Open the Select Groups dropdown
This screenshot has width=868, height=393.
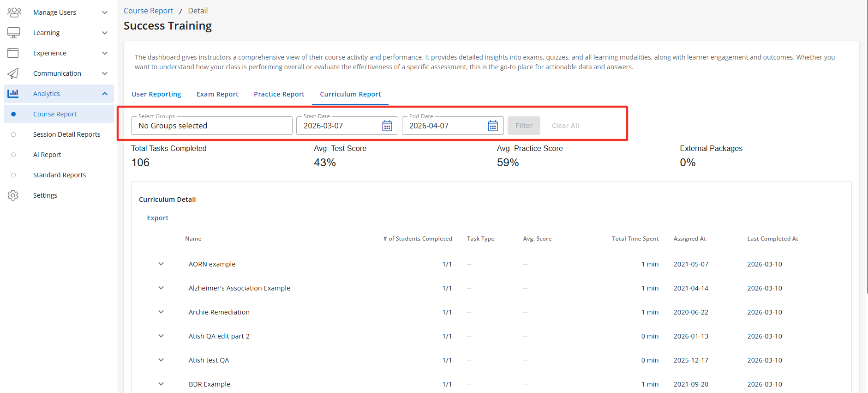[211, 126]
